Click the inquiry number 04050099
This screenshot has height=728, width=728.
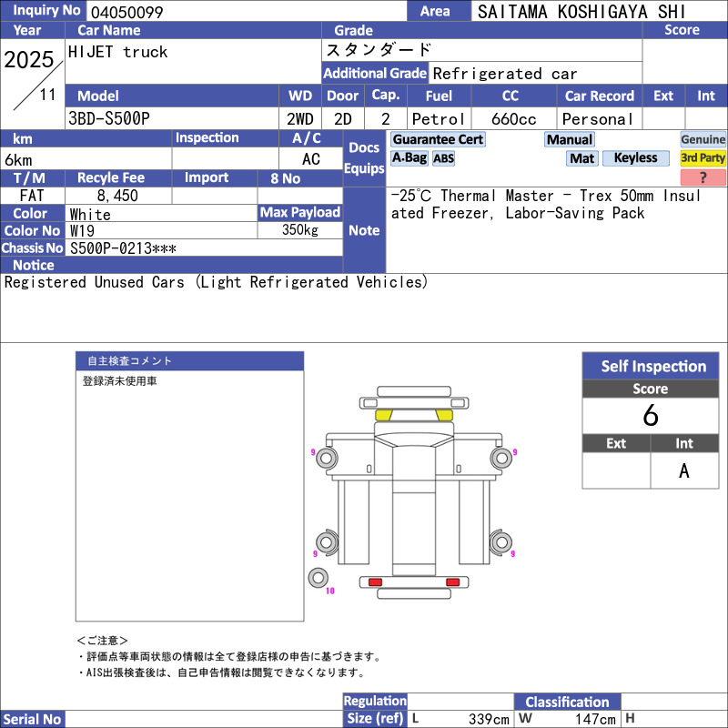(x=126, y=12)
